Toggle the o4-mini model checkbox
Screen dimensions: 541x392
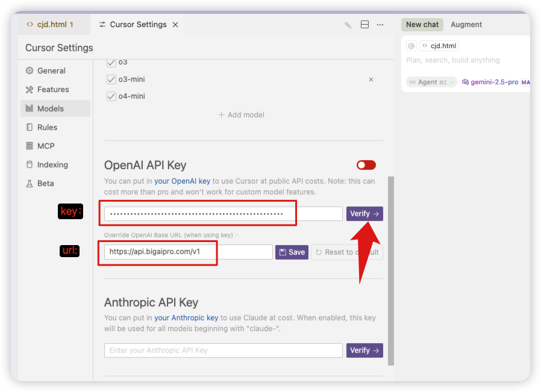pyautogui.click(x=111, y=96)
